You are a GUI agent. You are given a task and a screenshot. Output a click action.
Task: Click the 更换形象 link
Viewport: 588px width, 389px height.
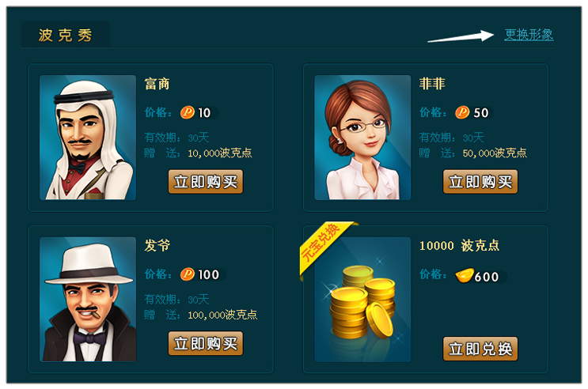[529, 35]
